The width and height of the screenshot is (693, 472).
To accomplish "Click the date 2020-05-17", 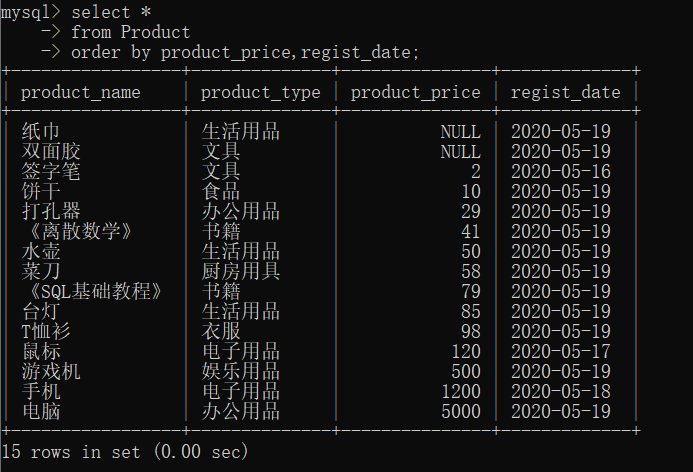I will [561, 351].
